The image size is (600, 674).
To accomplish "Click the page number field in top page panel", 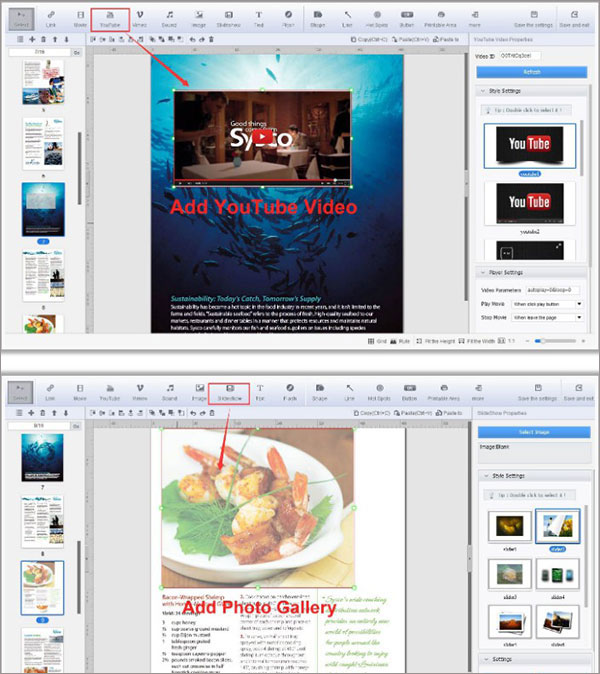I will click(39, 52).
